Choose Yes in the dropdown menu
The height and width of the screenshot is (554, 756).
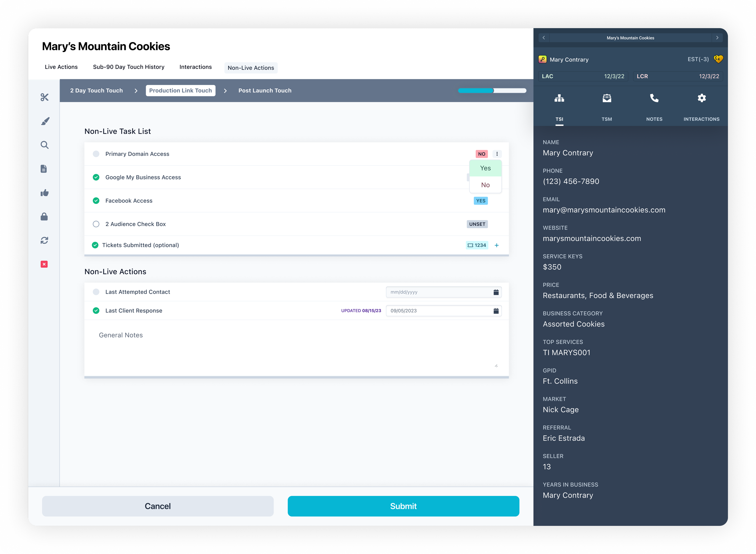point(485,168)
